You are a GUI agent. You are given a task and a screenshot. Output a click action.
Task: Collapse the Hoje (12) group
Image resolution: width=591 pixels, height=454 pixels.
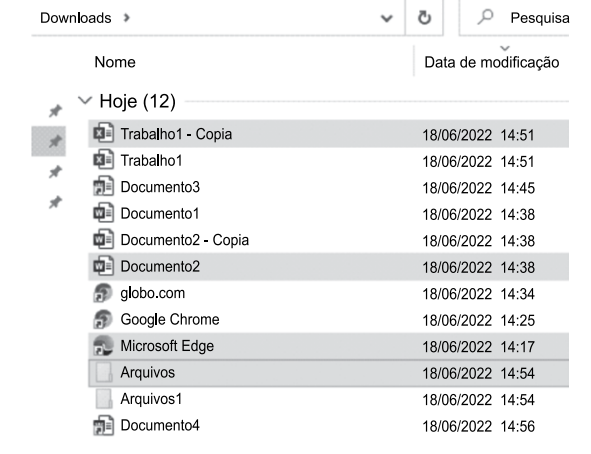(85, 101)
